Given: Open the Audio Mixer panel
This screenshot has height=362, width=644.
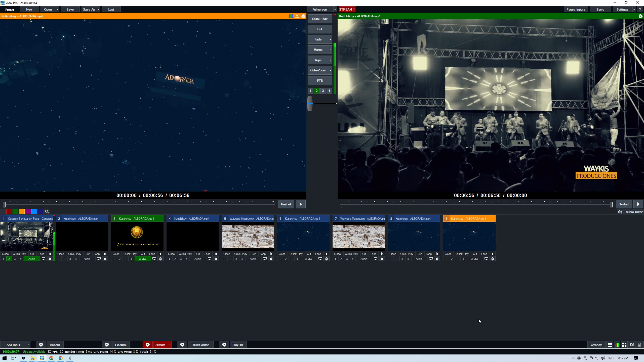Looking at the screenshot, I should (634, 212).
